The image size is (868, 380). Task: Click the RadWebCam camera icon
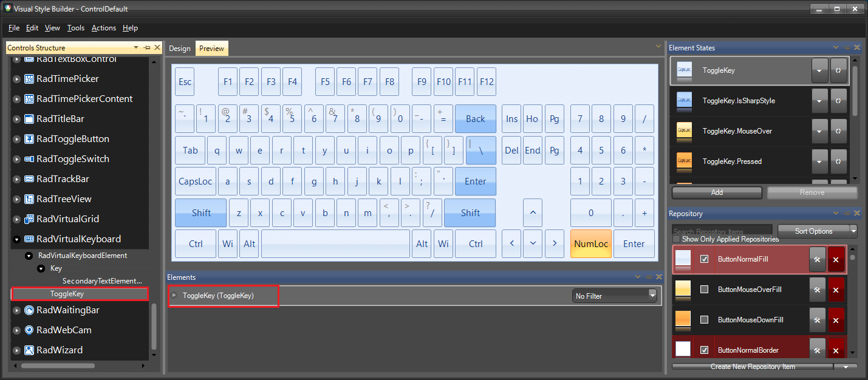[29, 330]
